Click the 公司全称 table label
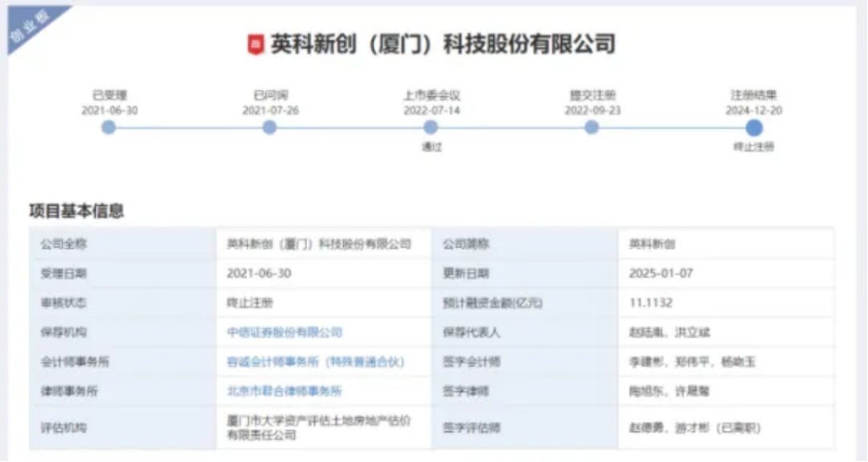This screenshot has width=868, height=462. click(63, 244)
